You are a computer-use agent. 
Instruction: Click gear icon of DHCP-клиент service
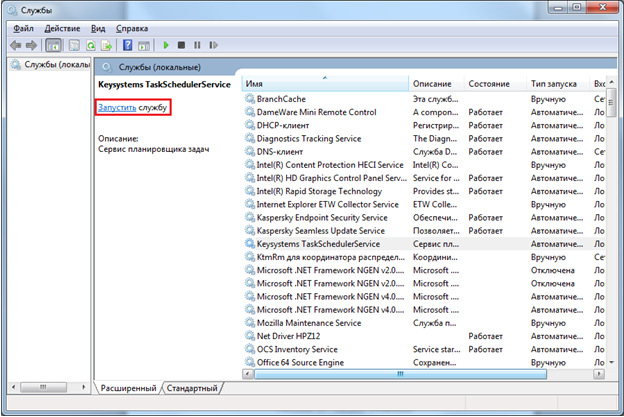tap(250, 125)
